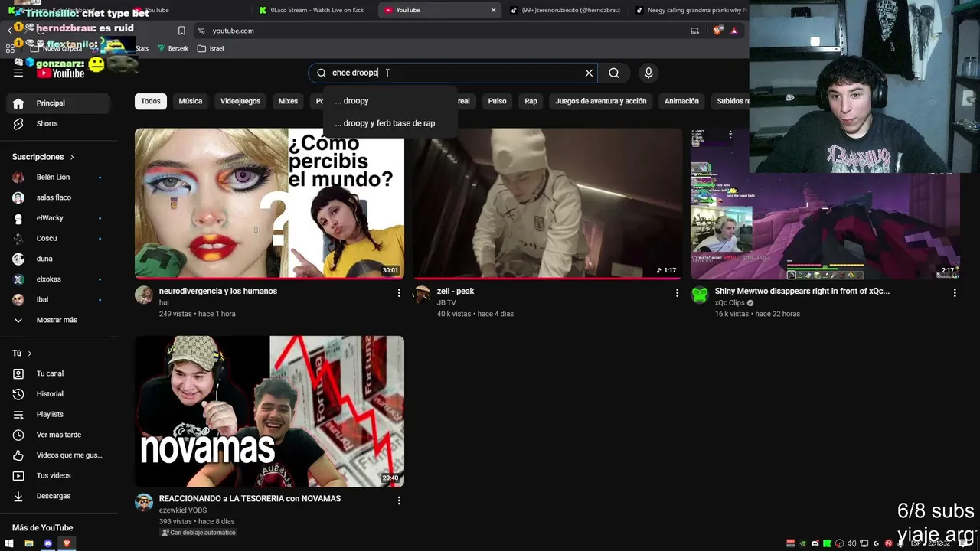Open the Berserk bookmark
The image size is (980, 551).
click(x=173, y=48)
